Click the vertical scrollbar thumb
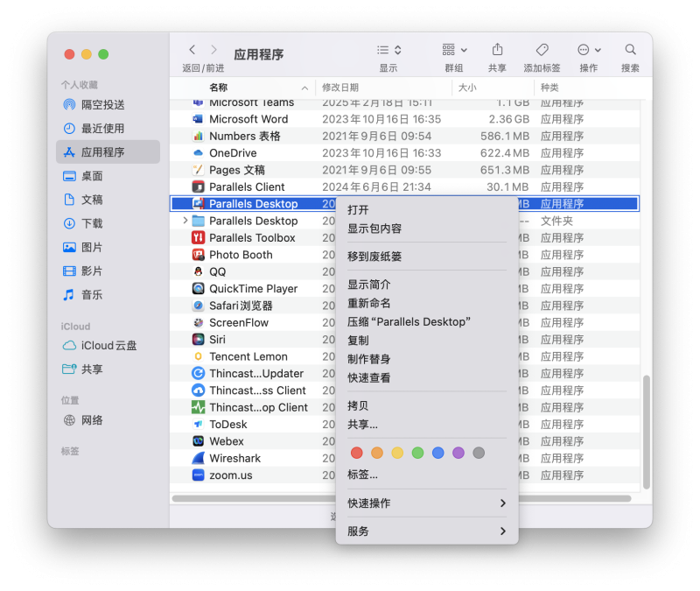The width and height of the screenshot is (700, 591). [647, 432]
